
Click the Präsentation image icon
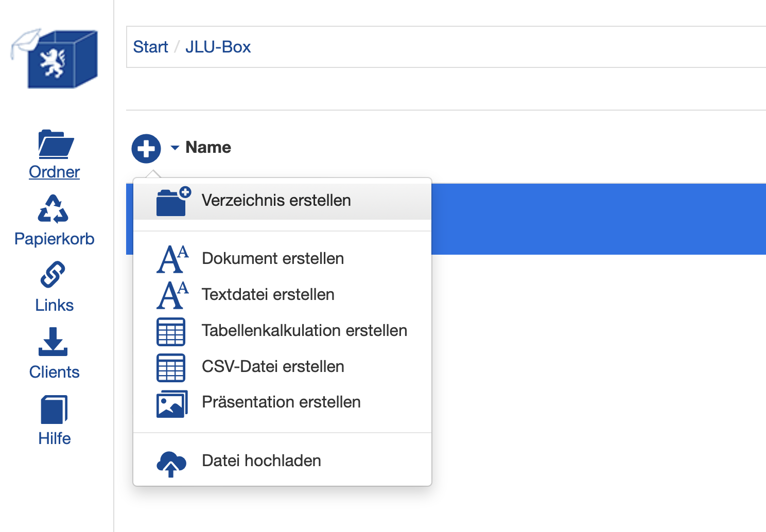pyautogui.click(x=171, y=404)
